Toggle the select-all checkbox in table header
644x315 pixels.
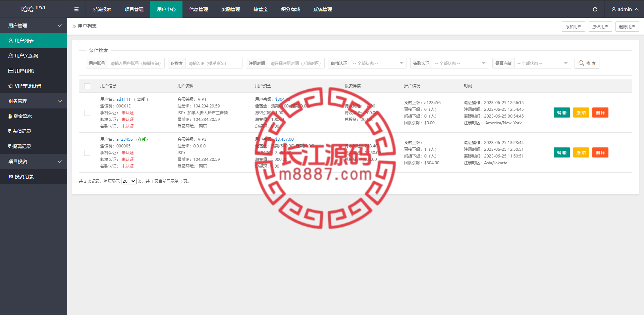[x=87, y=86]
